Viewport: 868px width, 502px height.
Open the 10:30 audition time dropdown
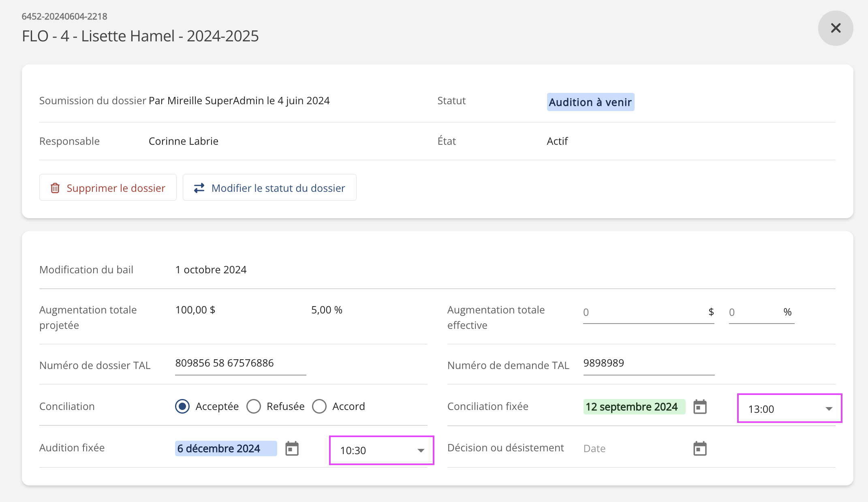[x=375, y=451]
